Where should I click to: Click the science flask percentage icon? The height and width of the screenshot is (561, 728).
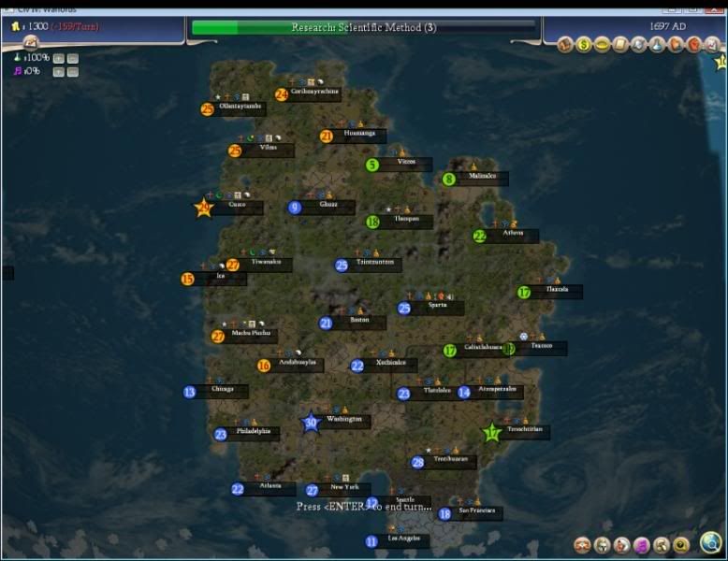pos(17,58)
